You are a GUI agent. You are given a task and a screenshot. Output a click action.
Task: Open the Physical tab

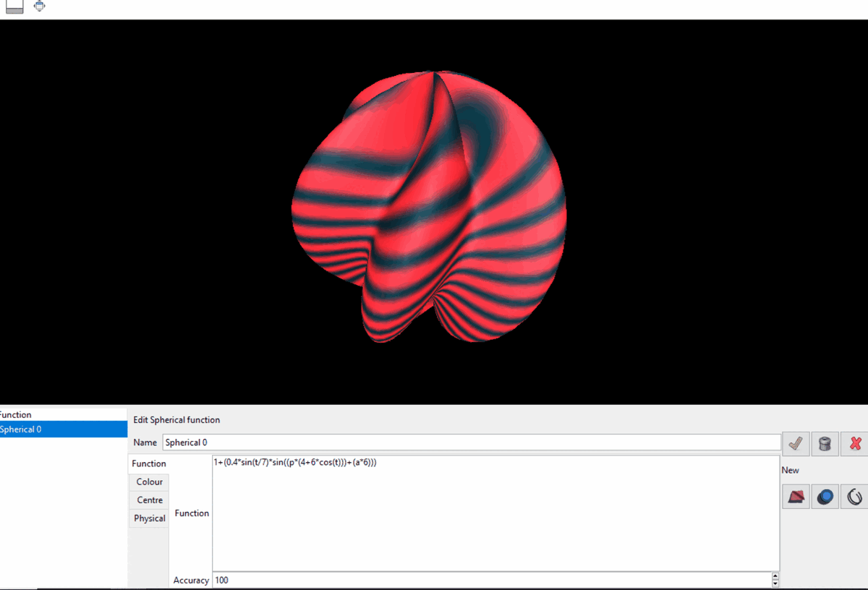pos(149,518)
